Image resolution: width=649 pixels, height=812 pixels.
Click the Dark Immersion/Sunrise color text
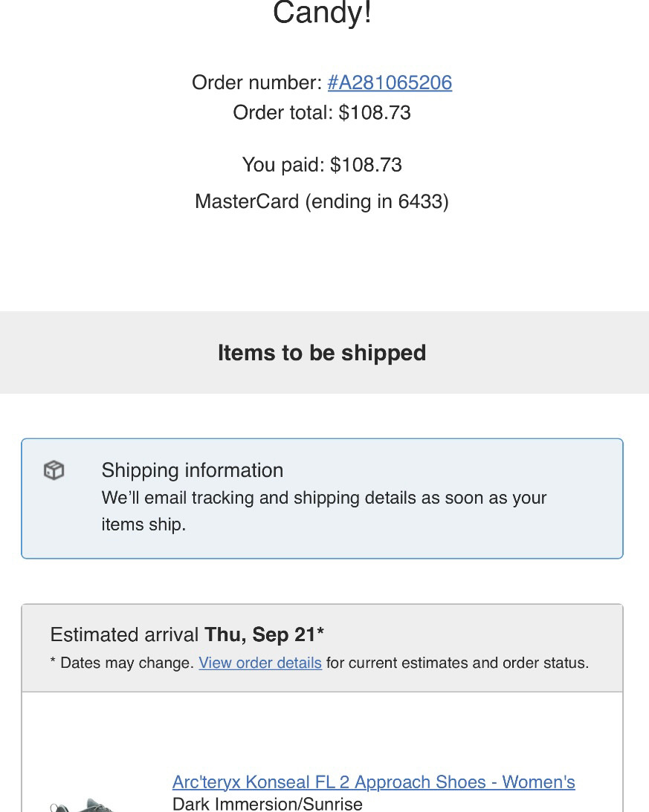click(268, 804)
